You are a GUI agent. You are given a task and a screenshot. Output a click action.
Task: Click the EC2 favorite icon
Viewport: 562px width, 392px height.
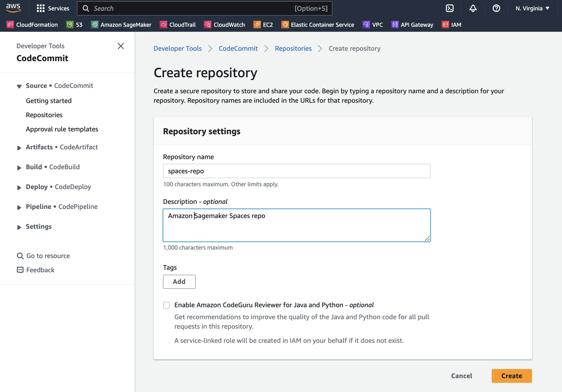click(x=257, y=25)
